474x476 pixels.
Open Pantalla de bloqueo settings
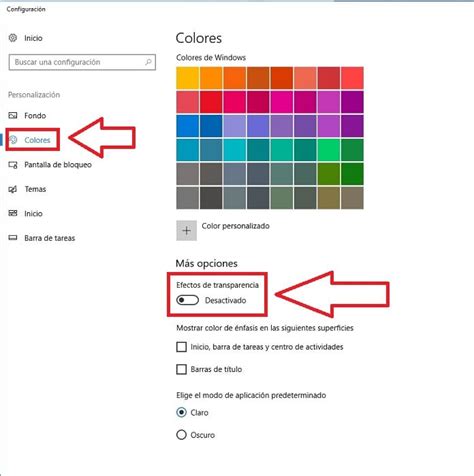pos(58,165)
